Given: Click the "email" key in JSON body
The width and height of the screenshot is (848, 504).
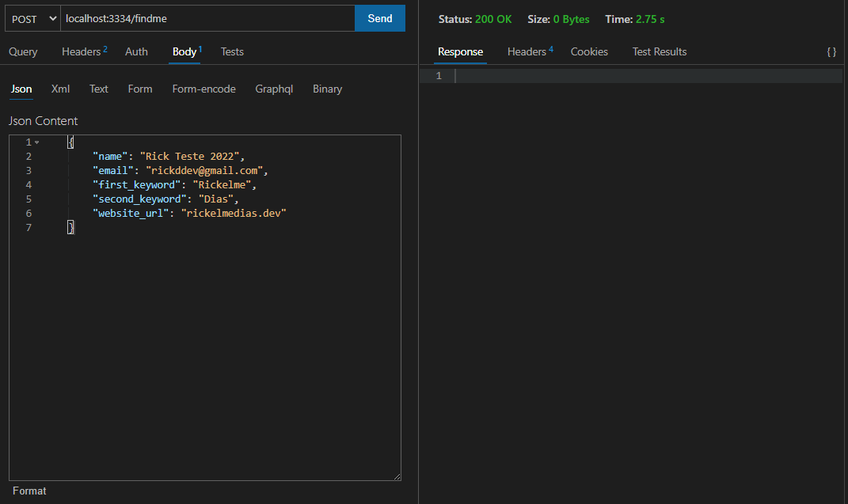Looking at the screenshot, I should pos(113,171).
